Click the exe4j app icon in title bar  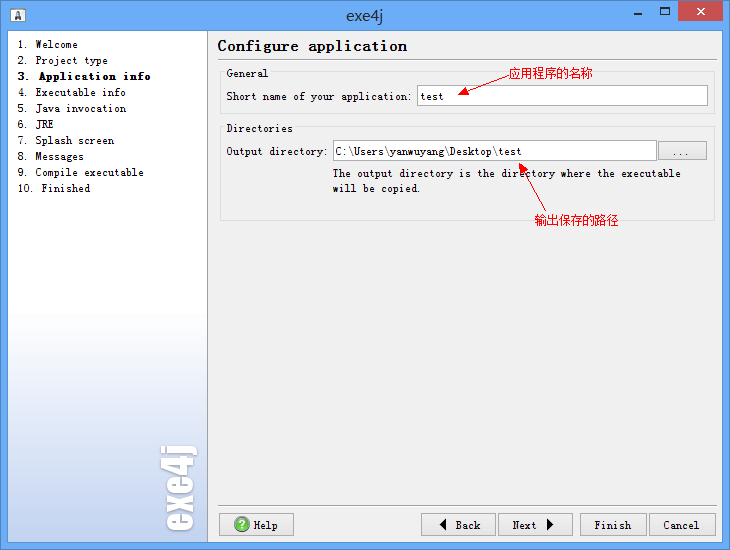[18, 15]
